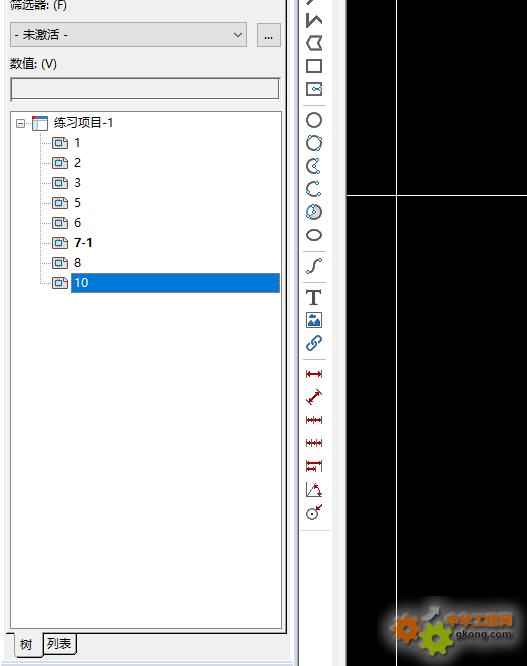Click the 数值 value input field
This screenshot has width=527, height=666.
coord(145,89)
